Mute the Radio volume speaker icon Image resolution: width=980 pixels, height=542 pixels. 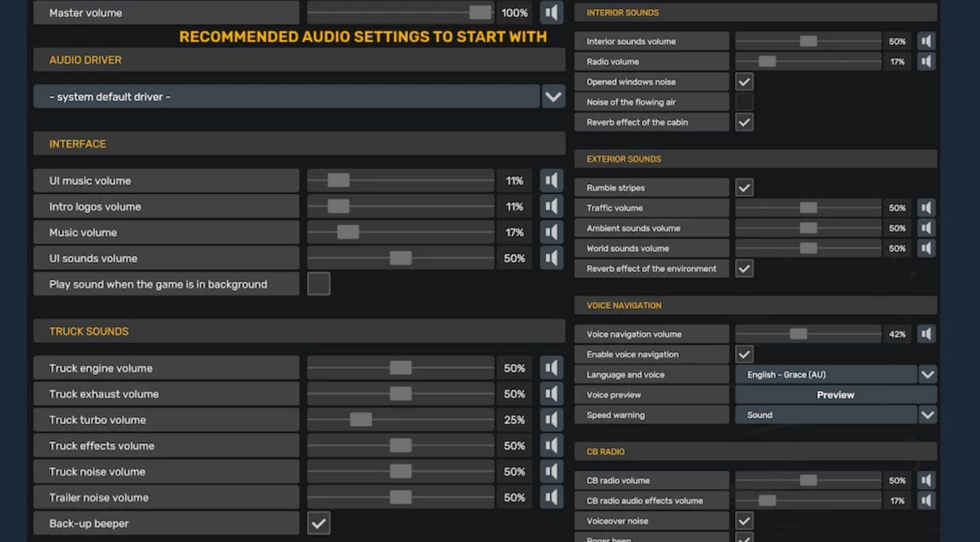[926, 62]
